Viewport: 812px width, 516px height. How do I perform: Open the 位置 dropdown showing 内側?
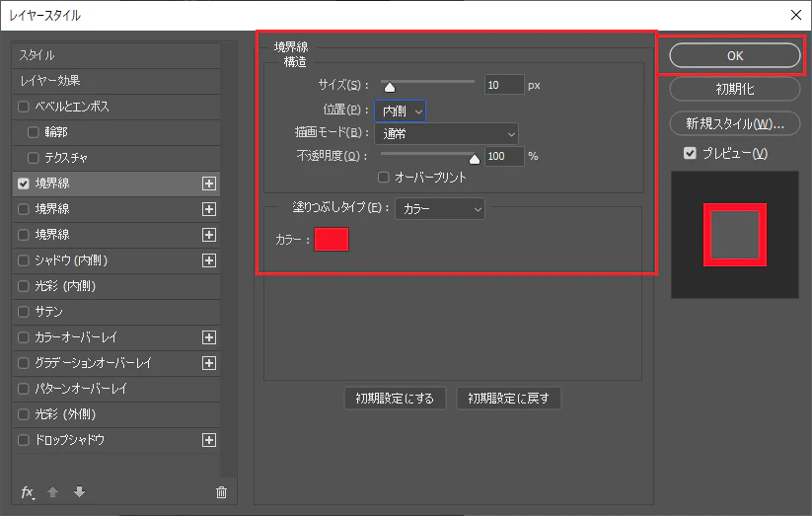click(x=401, y=111)
